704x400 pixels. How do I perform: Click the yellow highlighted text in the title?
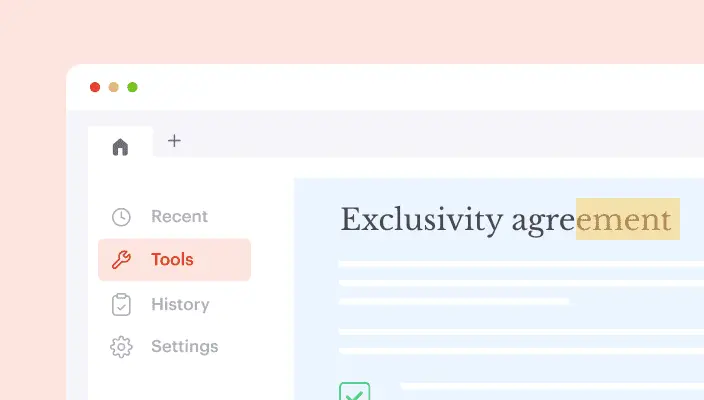click(x=627, y=219)
